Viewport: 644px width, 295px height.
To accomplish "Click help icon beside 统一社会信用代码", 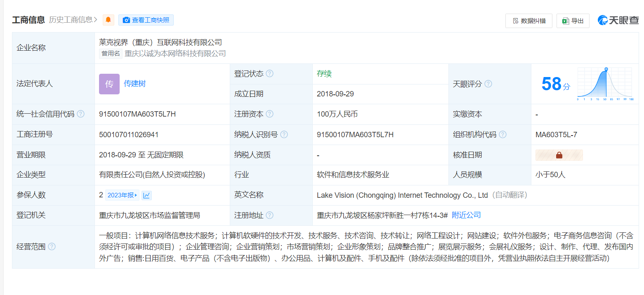I will click(80, 114).
